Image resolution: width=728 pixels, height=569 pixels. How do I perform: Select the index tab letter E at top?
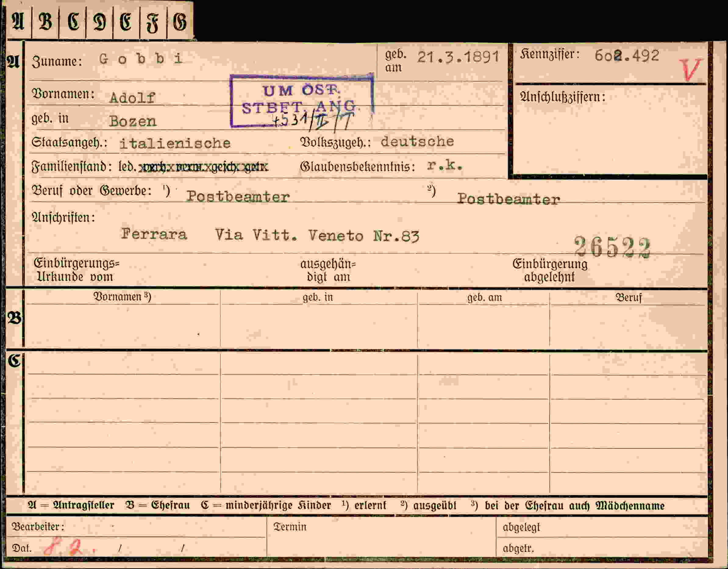[126, 22]
